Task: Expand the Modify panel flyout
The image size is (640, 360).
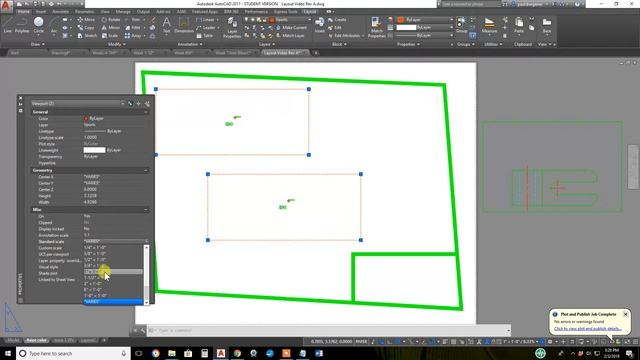Action: [116, 44]
